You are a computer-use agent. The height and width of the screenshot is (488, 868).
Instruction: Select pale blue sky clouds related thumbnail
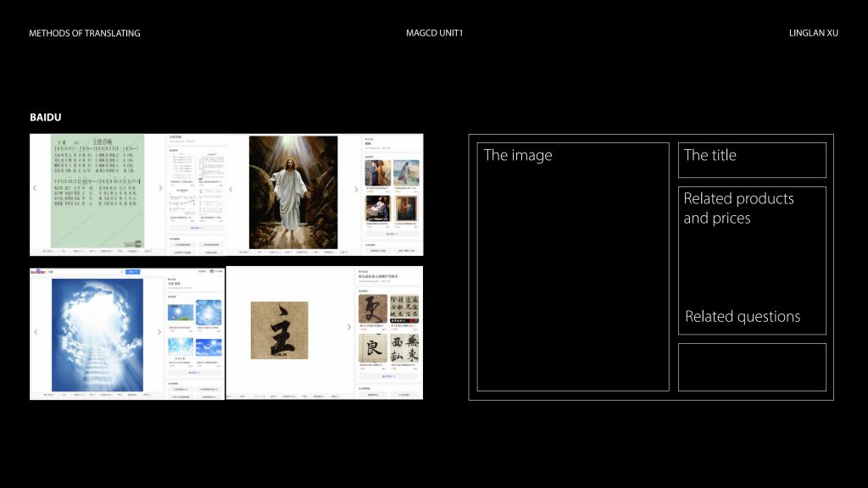[x=181, y=347]
